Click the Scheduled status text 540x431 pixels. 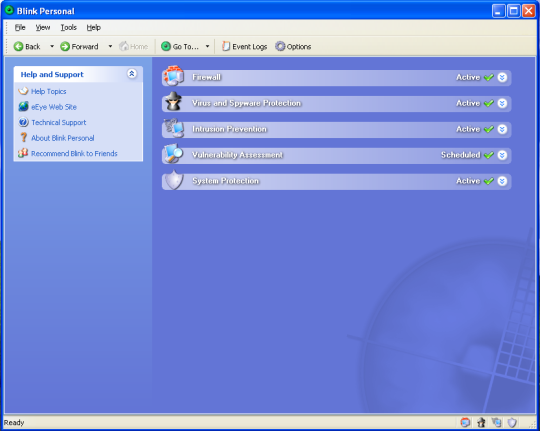[x=460, y=155]
